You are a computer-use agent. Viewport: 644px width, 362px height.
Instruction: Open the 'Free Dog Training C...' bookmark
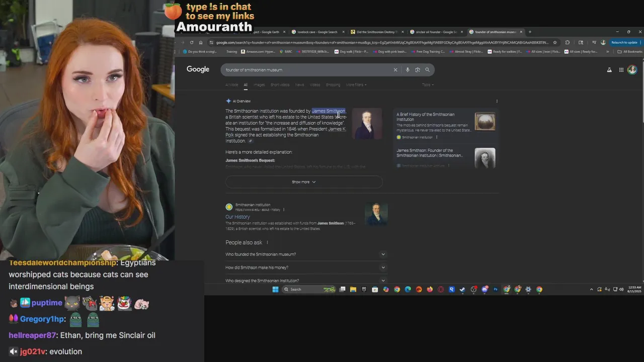pyautogui.click(x=427, y=51)
